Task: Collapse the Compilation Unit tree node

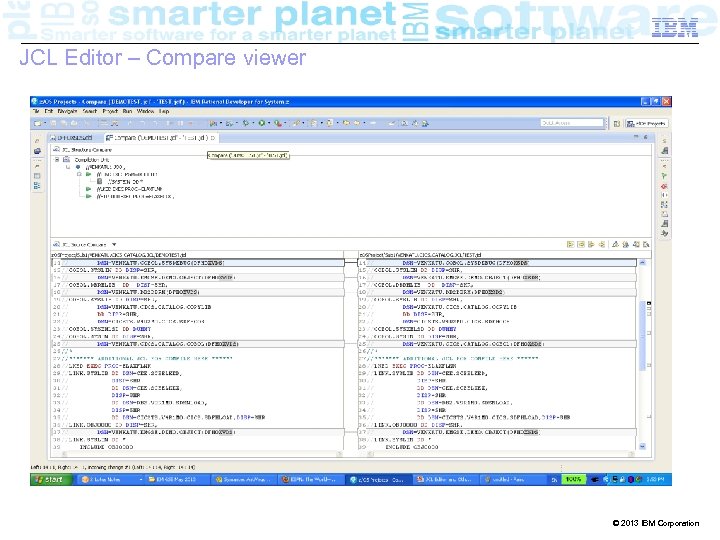Action: pyautogui.click(x=57, y=160)
